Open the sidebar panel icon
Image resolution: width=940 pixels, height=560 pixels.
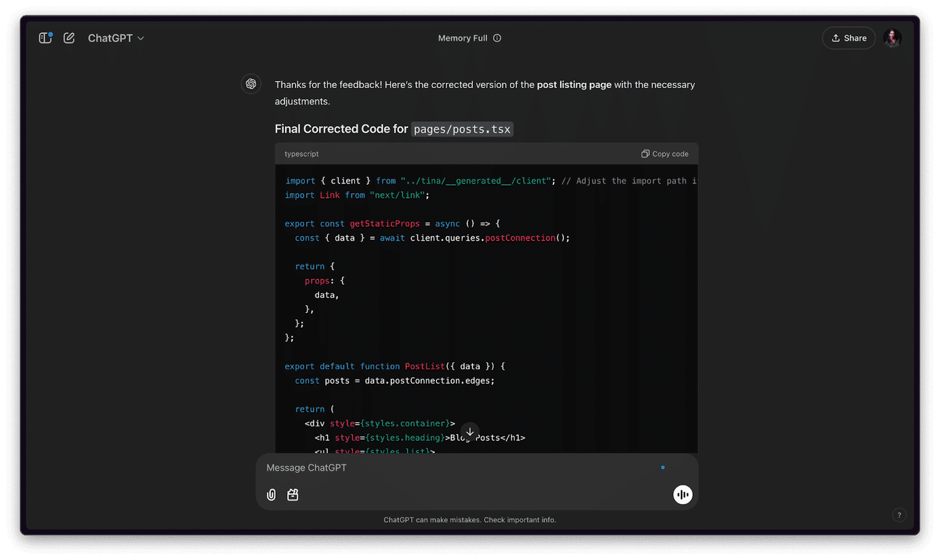[45, 38]
